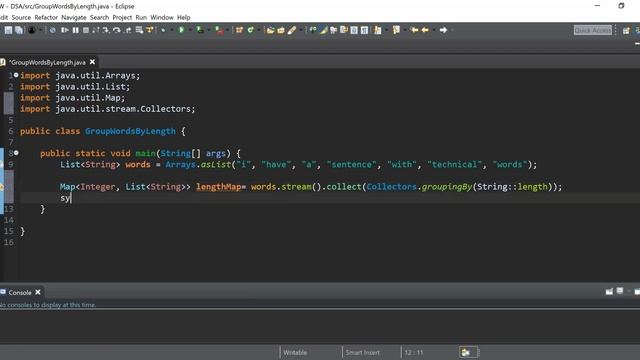
Task: Click the lengthMap variable in the code
Action: pos(218,187)
